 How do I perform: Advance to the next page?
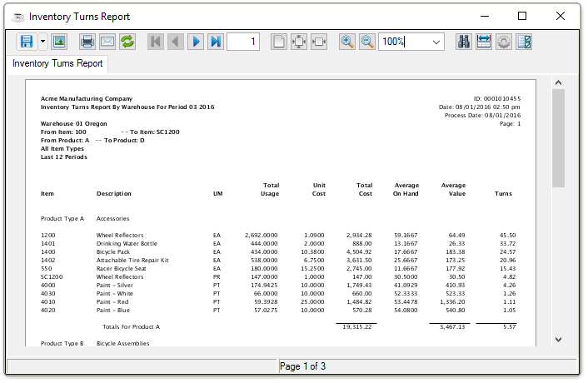coord(196,42)
